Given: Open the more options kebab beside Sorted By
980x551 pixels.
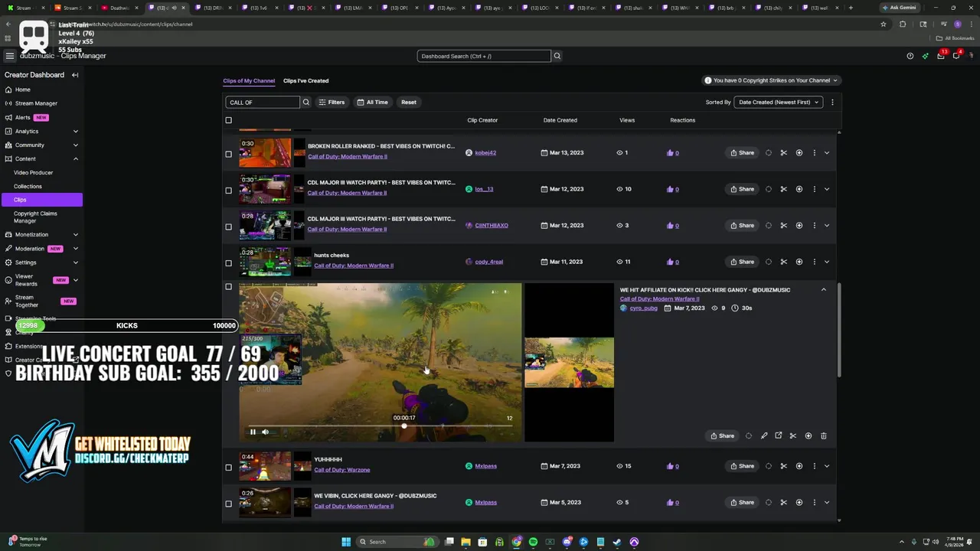Looking at the screenshot, I should coord(832,102).
